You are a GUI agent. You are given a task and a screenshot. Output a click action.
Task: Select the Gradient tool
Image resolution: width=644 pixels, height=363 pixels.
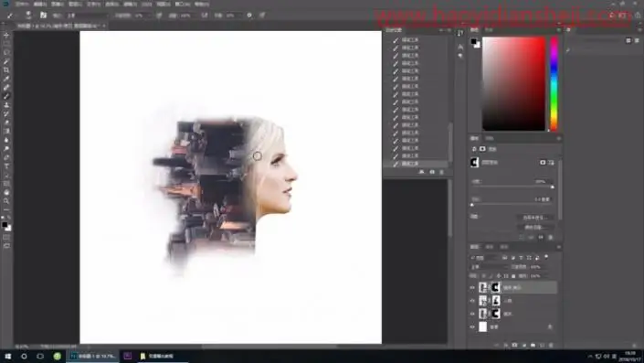click(6, 131)
